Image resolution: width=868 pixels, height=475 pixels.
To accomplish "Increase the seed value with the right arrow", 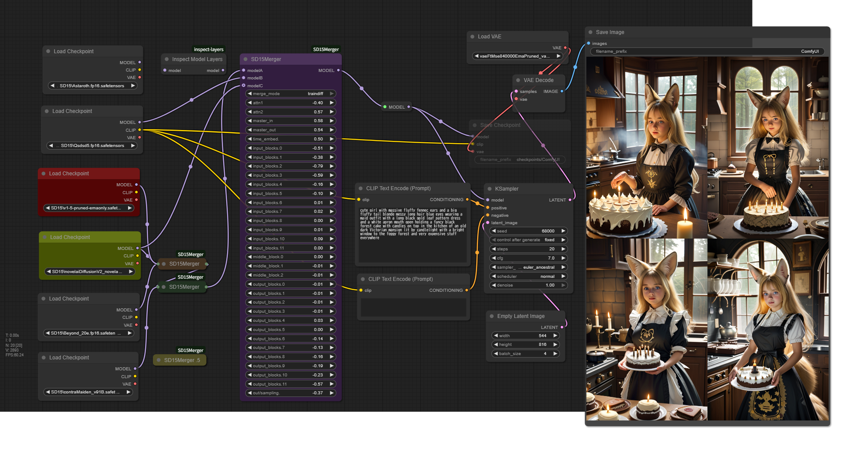I will 563,231.
